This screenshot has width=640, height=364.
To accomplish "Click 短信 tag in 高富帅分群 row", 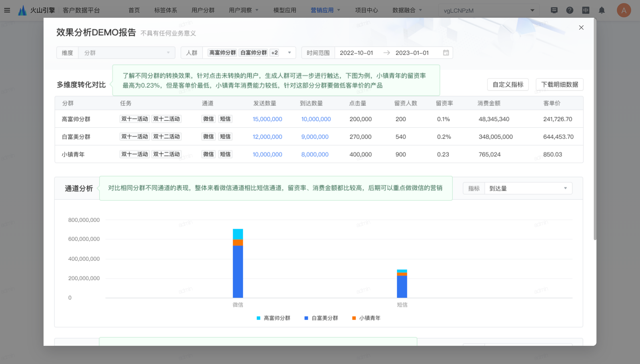I will pos(225,119).
